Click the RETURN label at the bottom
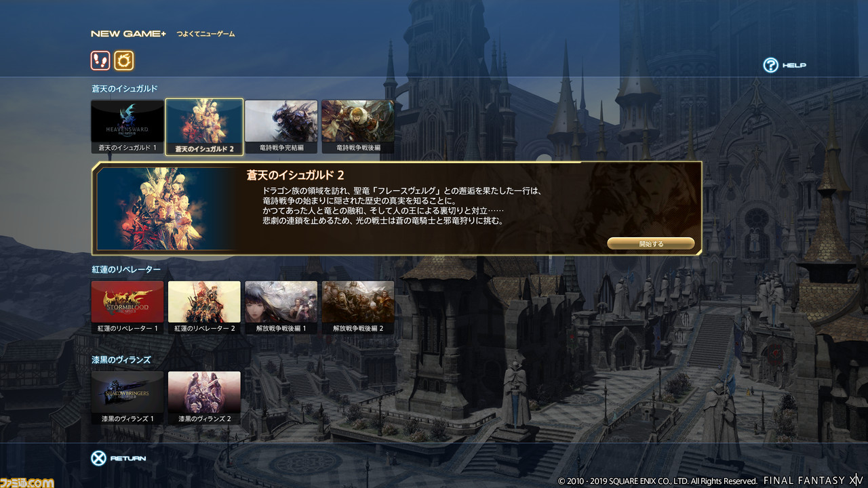 pos(128,459)
